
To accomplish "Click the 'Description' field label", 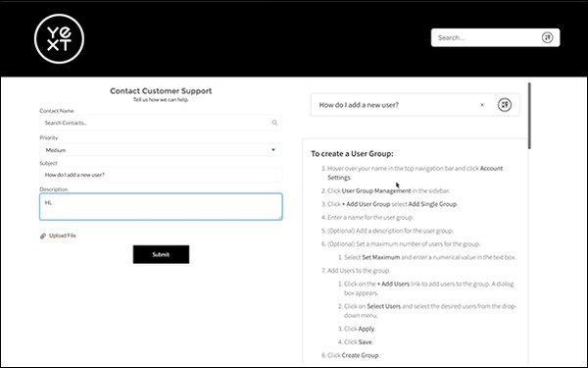I will point(54,189).
